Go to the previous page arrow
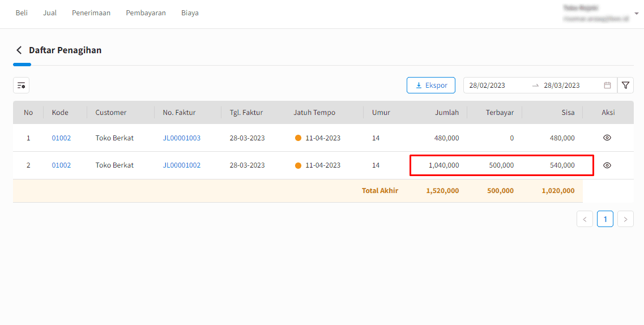 click(x=585, y=219)
